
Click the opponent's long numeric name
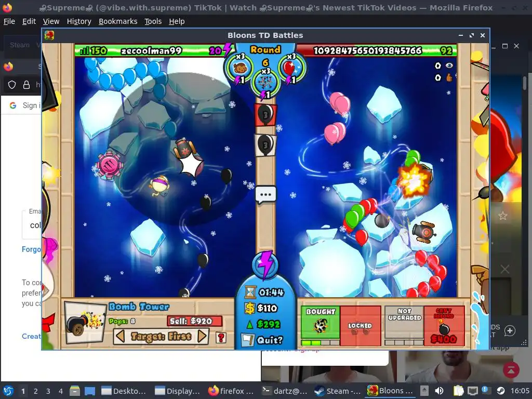(368, 51)
